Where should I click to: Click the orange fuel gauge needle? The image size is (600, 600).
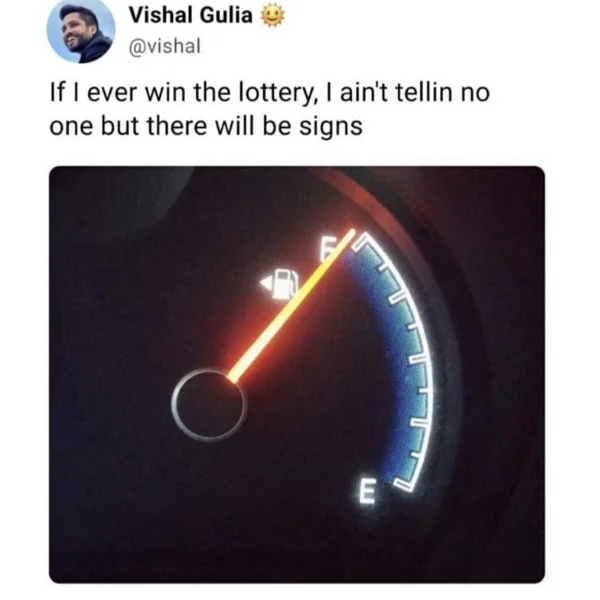[x=291, y=306]
